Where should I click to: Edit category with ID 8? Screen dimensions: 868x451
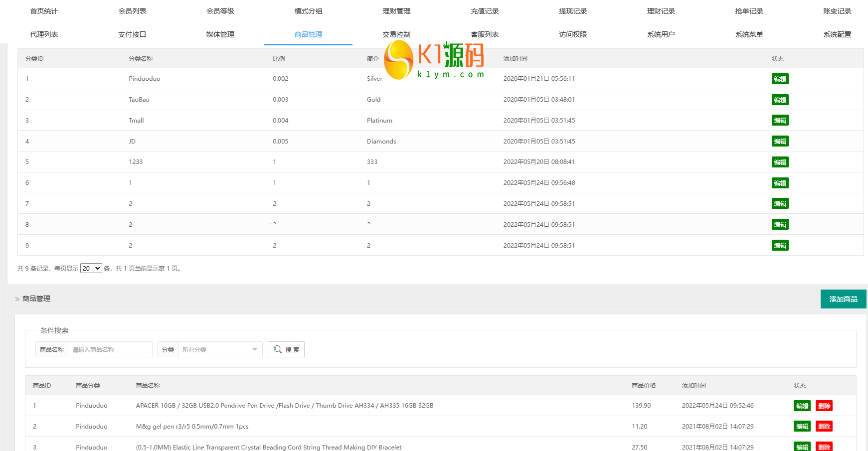point(780,225)
